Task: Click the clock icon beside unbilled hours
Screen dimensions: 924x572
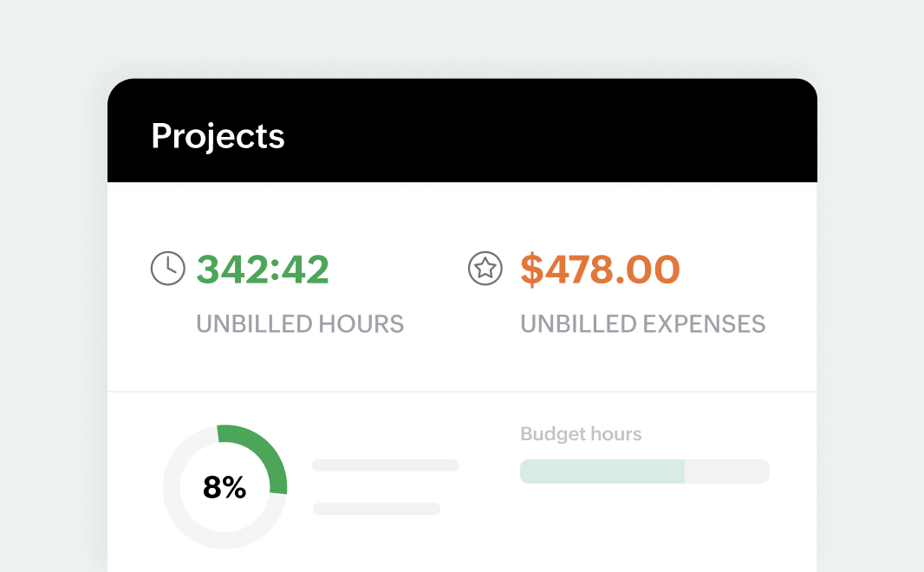Action: point(168,269)
